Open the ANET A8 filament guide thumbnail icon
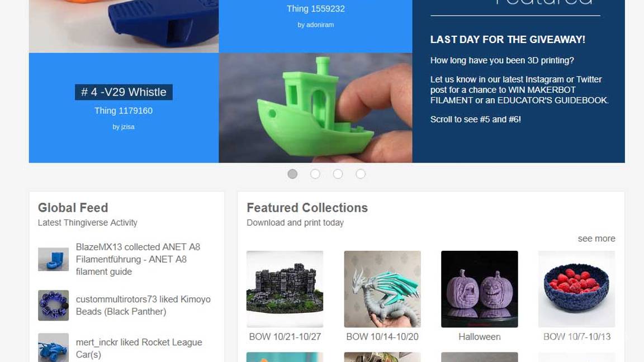The height and width of the screenshot is (362, 644). tap(54, 259)
